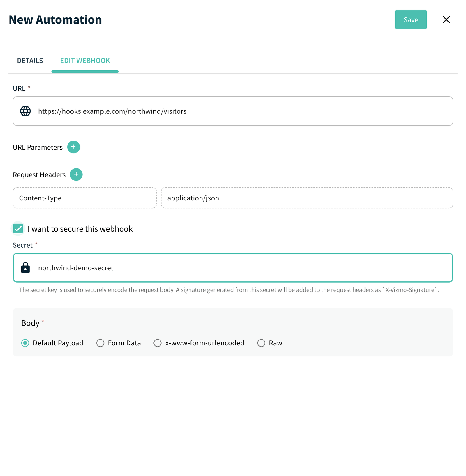The height and width of the screenshot is (476, 466).
Task: Save the new automation
Action: pos(411,19)
